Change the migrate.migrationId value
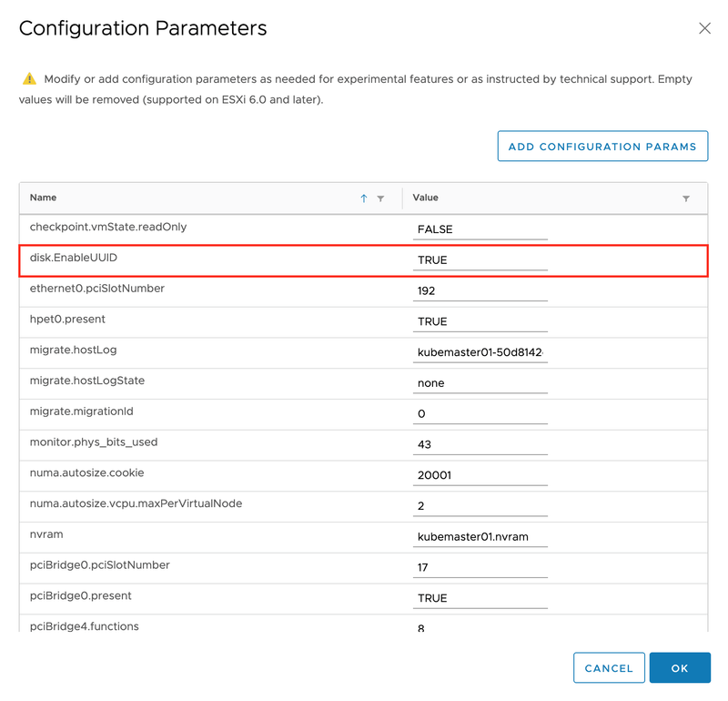The width and height of the screenshot is (728, 701). coord(480,414)
